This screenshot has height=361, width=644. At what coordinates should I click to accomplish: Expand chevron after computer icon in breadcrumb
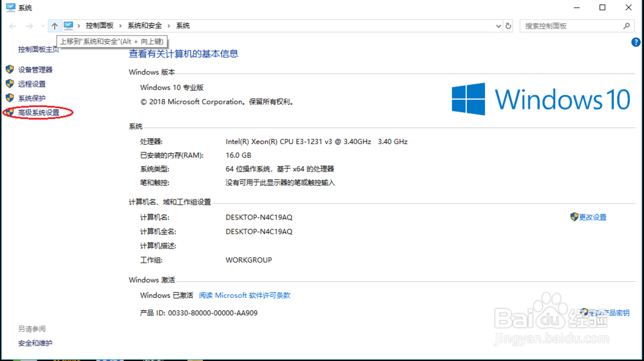coord(79,26)
